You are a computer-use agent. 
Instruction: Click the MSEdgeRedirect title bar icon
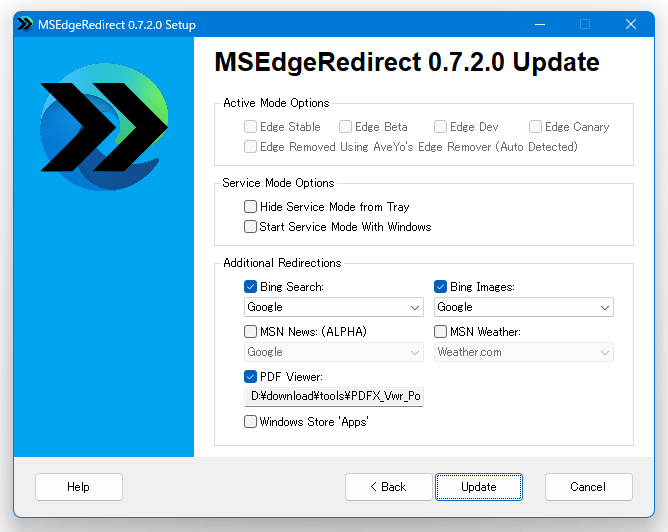pyautogui.click(x=25, y=24)
